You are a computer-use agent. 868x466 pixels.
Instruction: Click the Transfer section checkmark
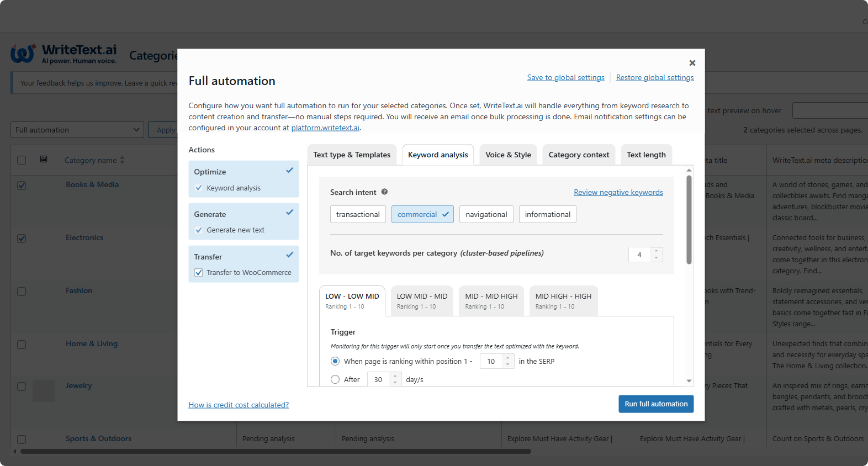pos(289,255)
